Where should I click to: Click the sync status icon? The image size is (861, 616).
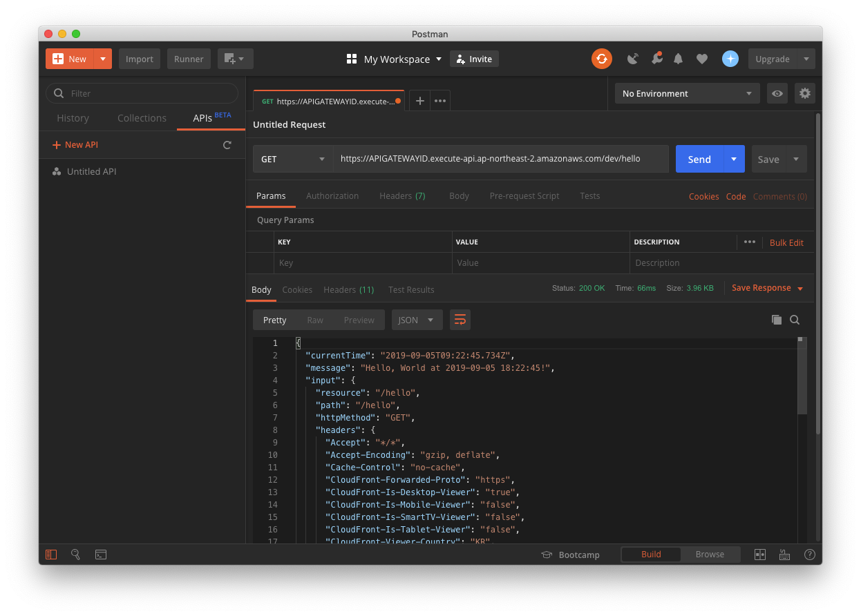click(601, 59)
